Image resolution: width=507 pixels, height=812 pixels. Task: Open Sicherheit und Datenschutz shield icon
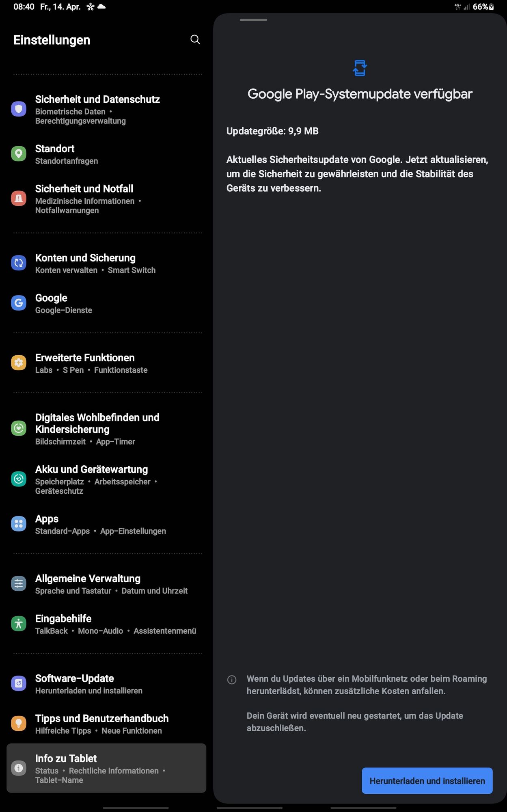point(19,109)
